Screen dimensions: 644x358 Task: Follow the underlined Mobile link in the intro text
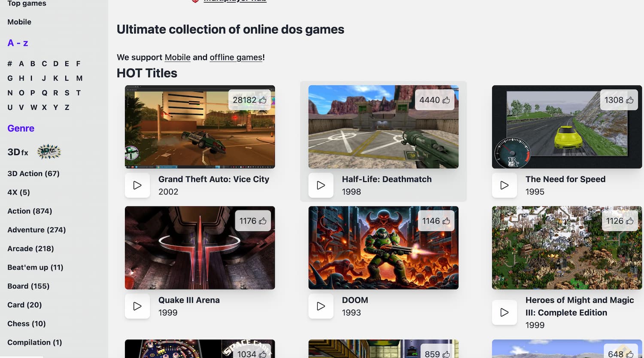pyautogui.click(x=177, y=58)
